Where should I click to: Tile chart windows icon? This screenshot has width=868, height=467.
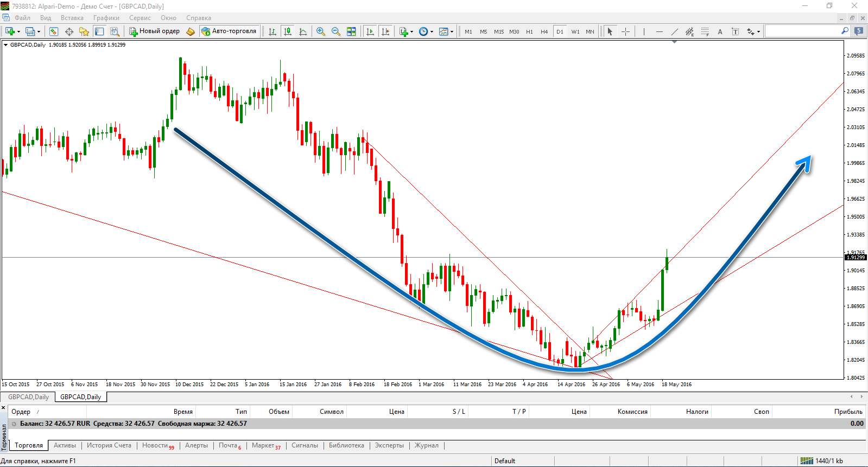click(x=351, y=31)
